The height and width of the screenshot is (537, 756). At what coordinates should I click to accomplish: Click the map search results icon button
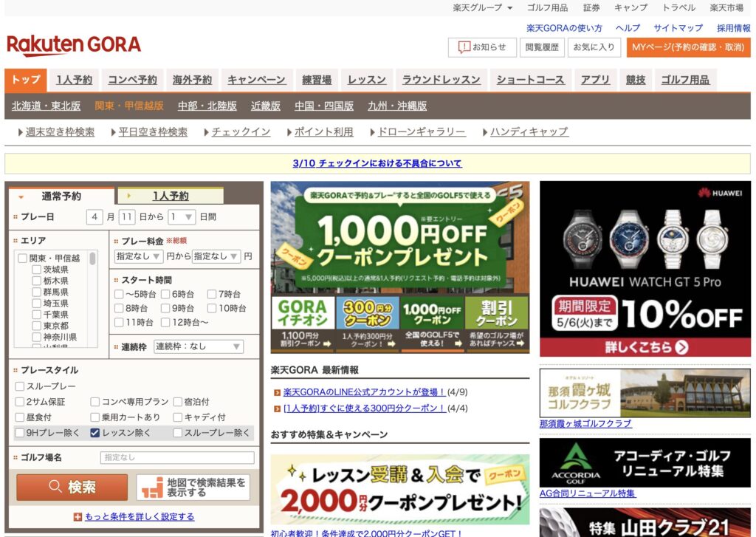coord(152,488)
